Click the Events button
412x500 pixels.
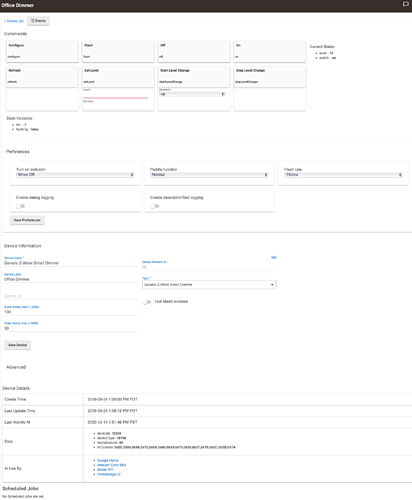point(38,21)
